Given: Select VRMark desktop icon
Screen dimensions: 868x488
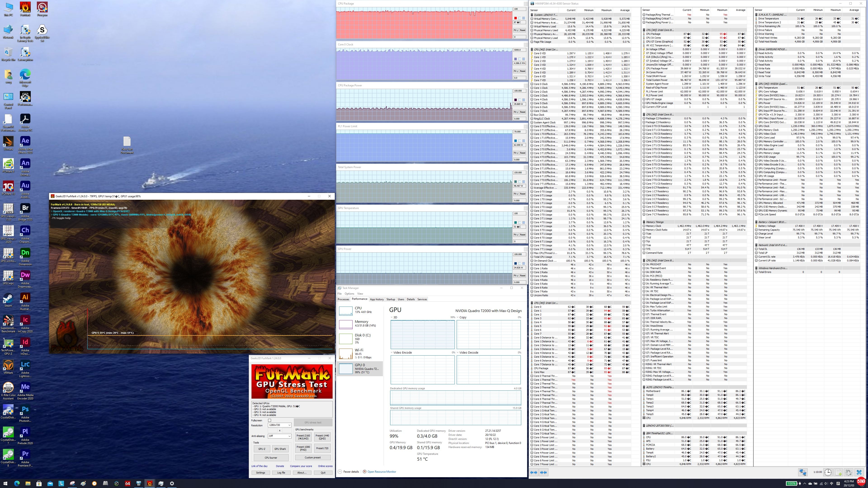Looking at the screenshot, I should pos(8,367).
